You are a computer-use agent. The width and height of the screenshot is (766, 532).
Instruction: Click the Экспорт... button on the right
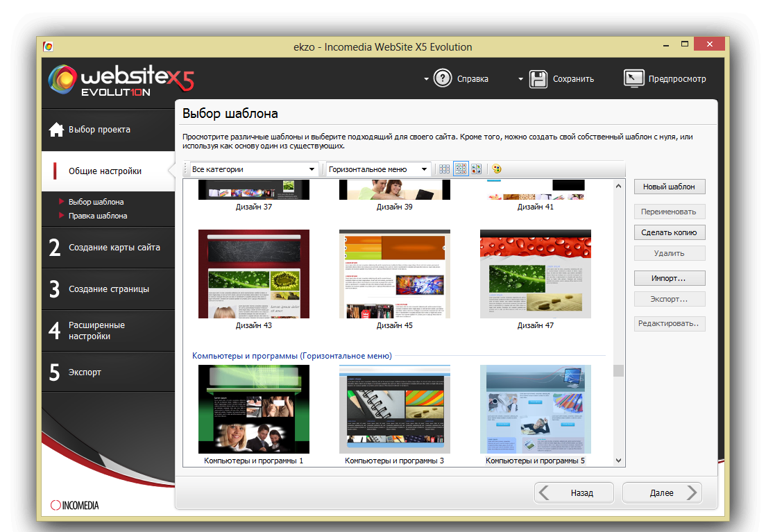click(670, 299)
